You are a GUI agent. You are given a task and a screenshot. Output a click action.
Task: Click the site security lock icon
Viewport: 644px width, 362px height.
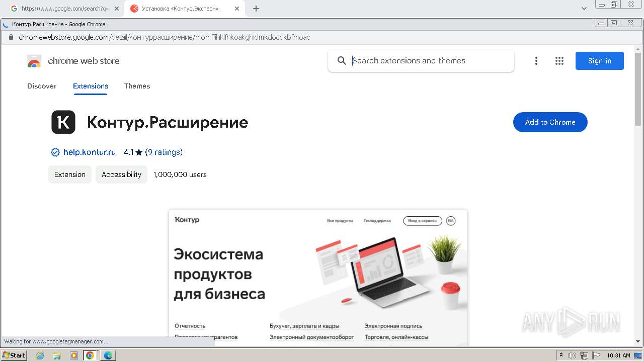[10, 37]
